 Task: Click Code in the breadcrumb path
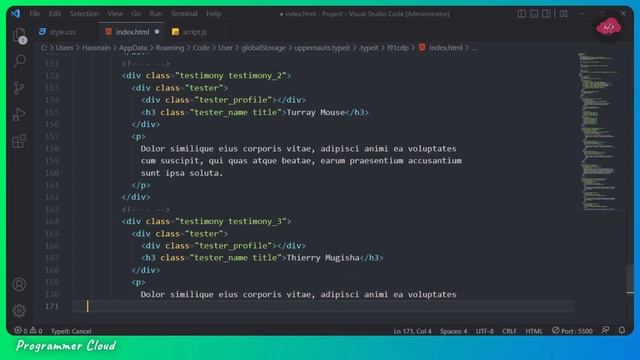[x=201, y=48]
